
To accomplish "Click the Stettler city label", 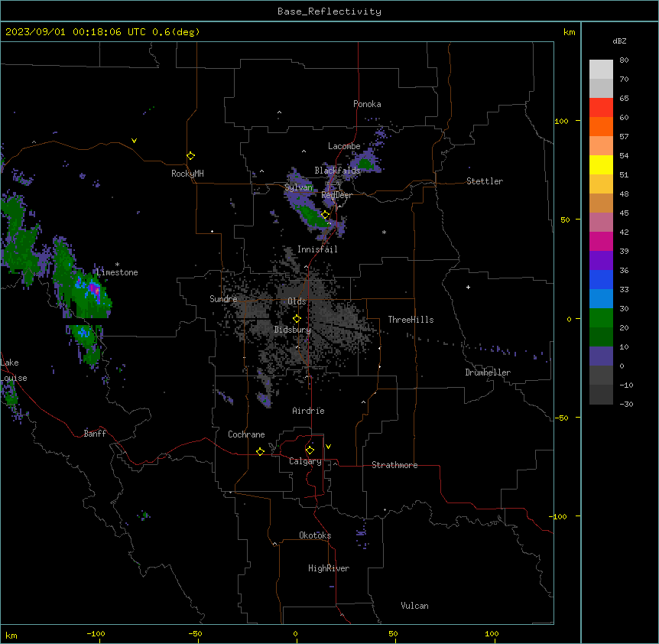I will (485, 181).
